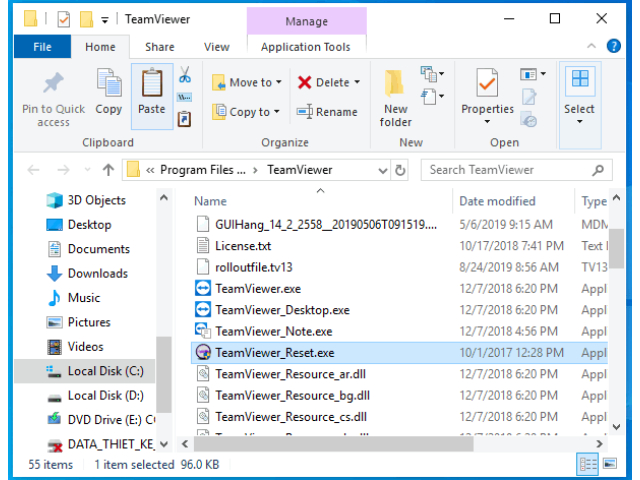Select DVD Drive (E:) in sidebar
Screen dimensions: 640x480
[x=100, y=420]
